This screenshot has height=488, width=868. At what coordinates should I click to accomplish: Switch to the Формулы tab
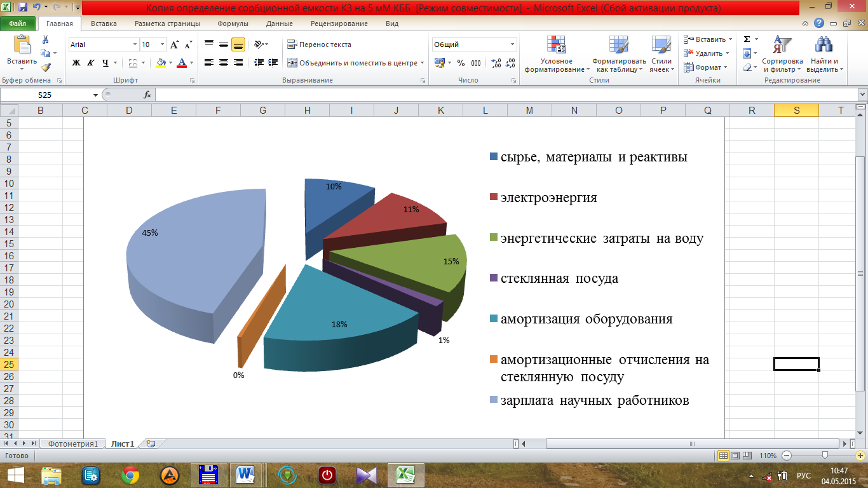pyautogui.click(x=233, y=24)
